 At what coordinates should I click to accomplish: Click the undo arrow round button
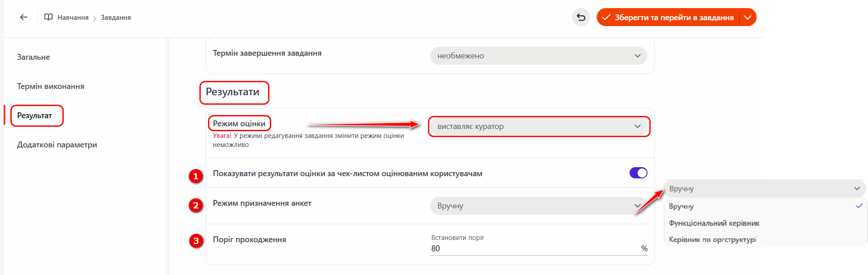click(581, 17)
